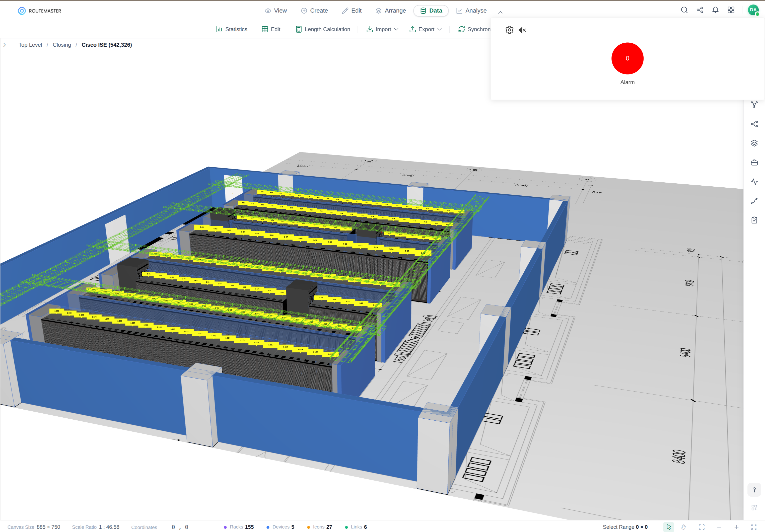Switch to the Create tab
Viewport: 765px width, 532px height.
[315, 11]
